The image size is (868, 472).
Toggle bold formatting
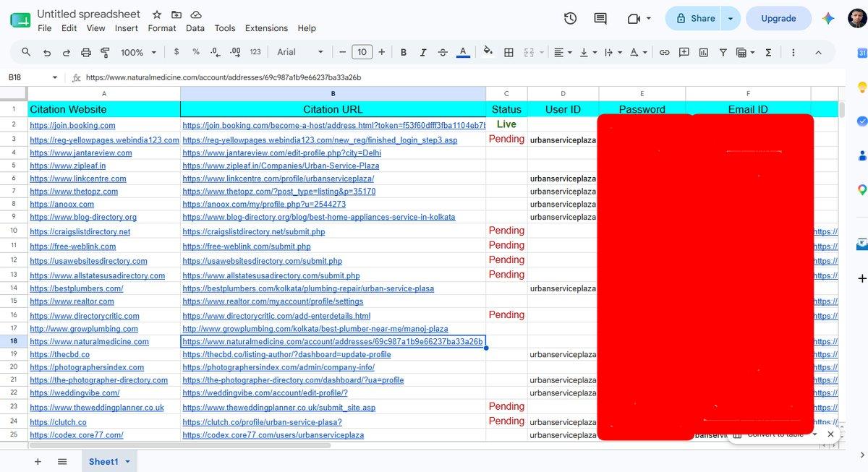[x=404, y=52]
